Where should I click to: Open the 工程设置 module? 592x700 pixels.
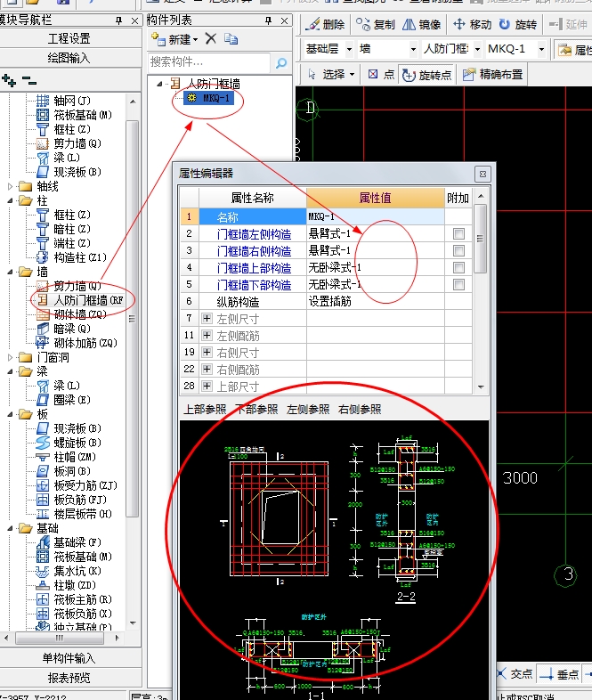(69, 38)
